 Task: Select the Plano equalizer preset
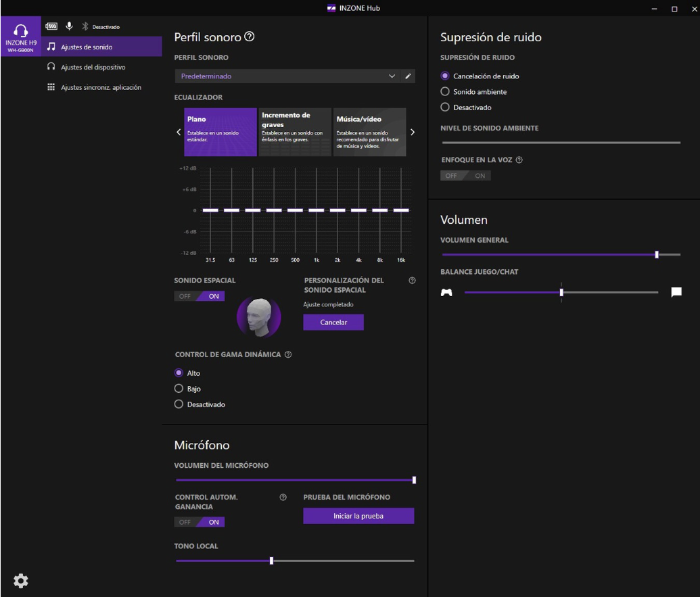pos(220,132)
